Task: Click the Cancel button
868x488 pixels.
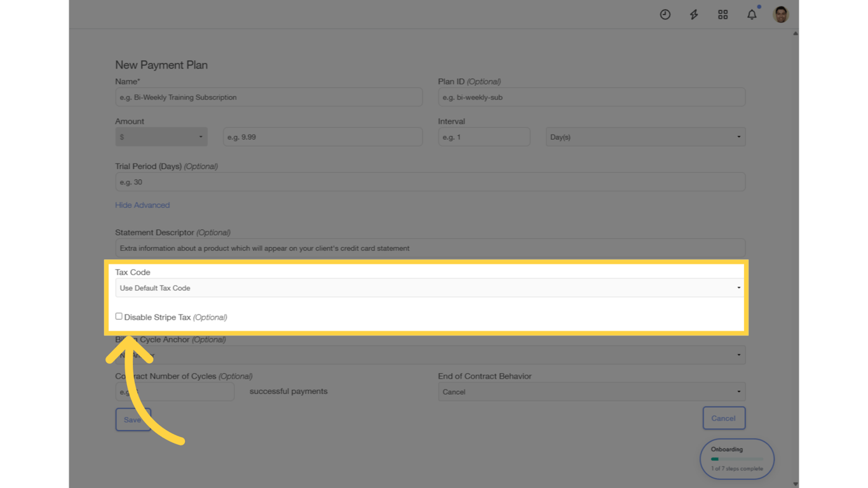Action: point(724,418)
